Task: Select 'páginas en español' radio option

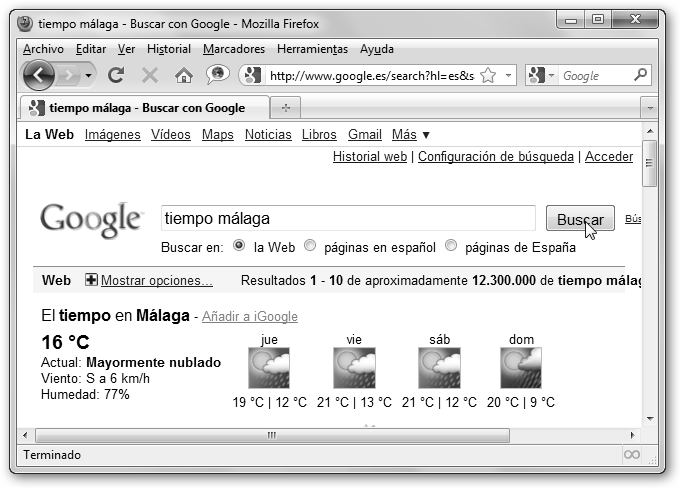Action: point(310,246)
